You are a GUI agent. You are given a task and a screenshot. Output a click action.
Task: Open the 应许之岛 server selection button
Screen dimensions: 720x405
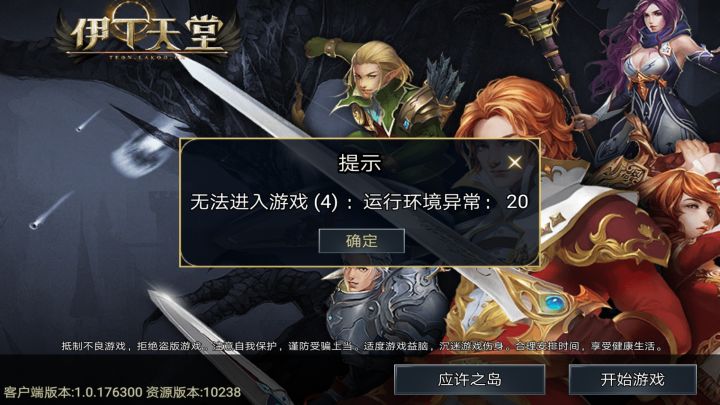[469, 380]
